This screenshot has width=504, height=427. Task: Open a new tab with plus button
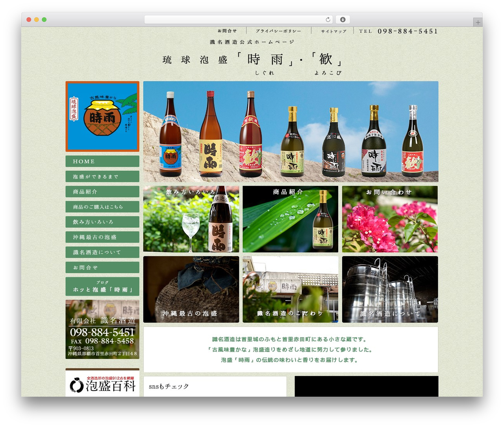[x=478, y=22]
